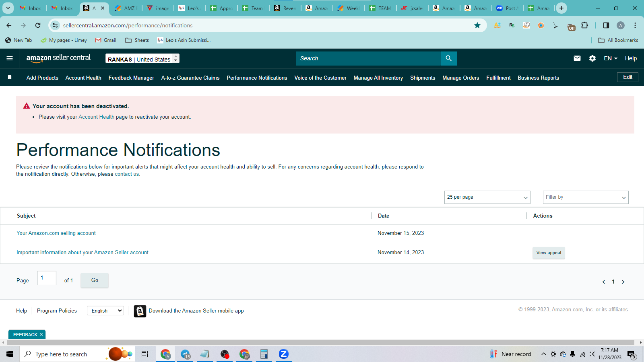The image size is (644, 362).
Task: Open the buyer messages envelope icon
Action: (577, 58)
